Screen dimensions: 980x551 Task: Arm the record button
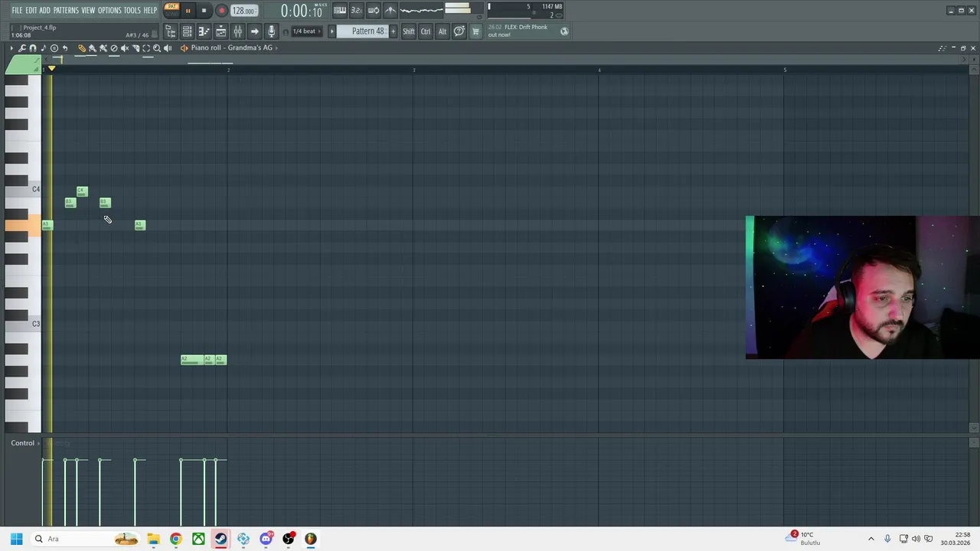(x=221, y=11)
